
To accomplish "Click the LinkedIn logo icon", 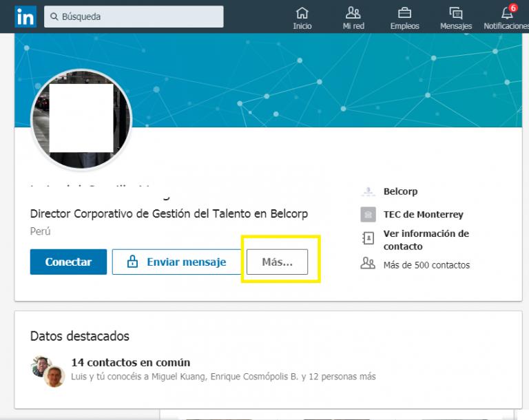I will [x=25, y=17].
